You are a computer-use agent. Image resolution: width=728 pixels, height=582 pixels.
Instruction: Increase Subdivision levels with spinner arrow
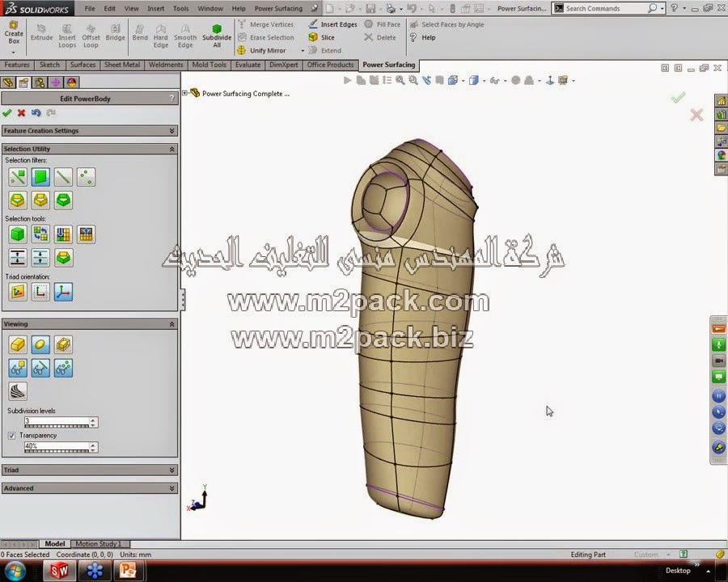pyautogui.click(x=93, y=420)
